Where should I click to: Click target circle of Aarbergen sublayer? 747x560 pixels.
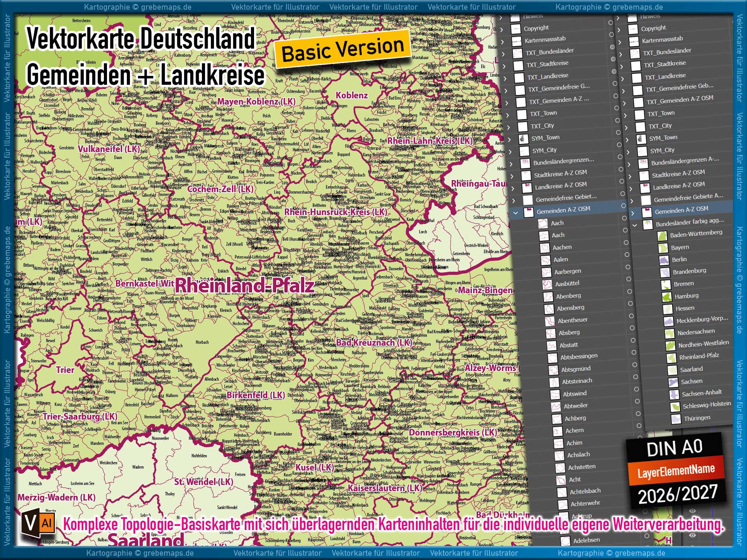(x=628, y=267)
